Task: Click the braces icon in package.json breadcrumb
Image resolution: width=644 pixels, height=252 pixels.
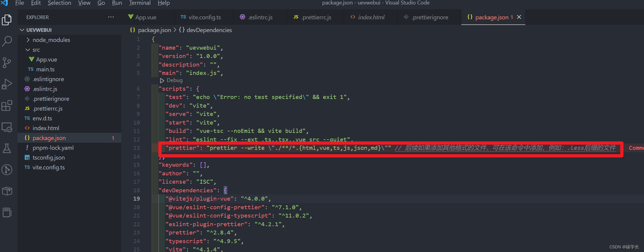Action: click(133, 30)
